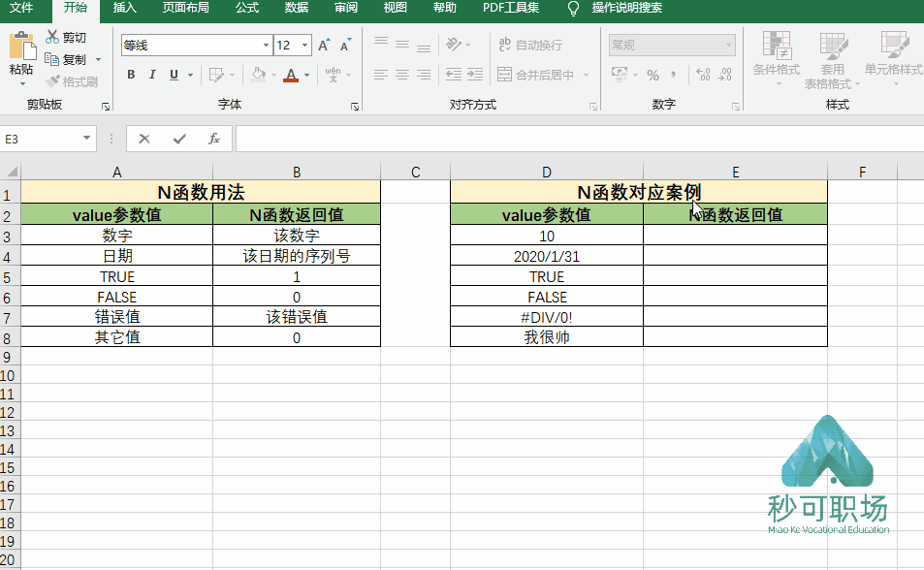Center text horizontally
Image resolution: width=924 pixels, height=570 pixels.
(x=402, y=75)
